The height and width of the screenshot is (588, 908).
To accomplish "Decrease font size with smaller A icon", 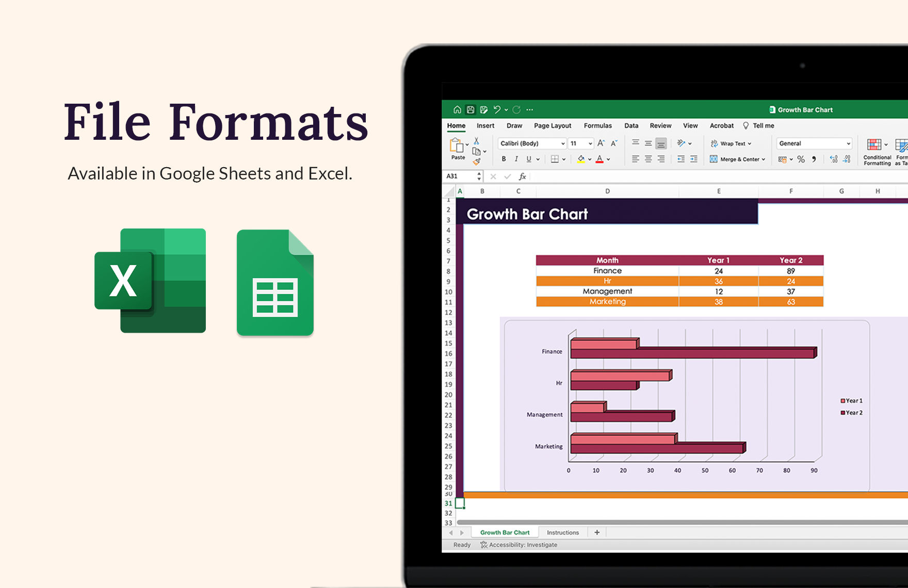I will [614, 143].
